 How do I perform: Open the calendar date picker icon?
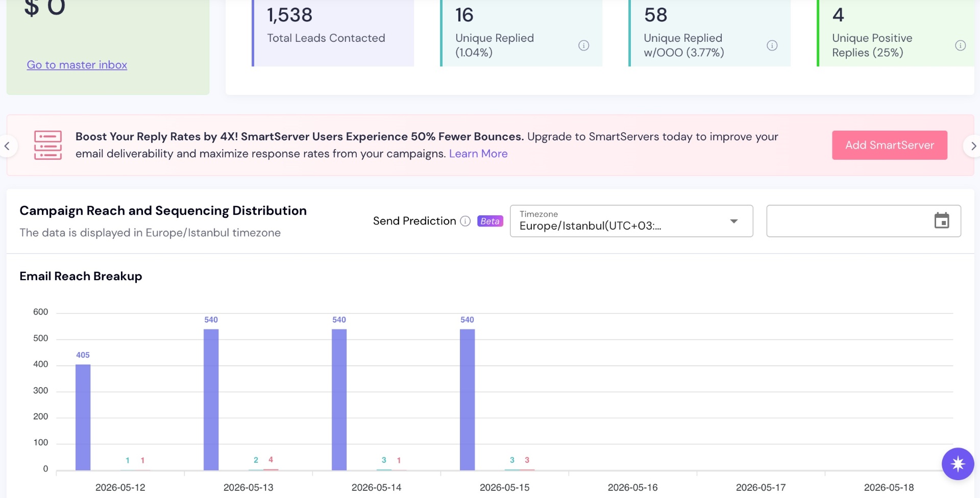point(941,220)
